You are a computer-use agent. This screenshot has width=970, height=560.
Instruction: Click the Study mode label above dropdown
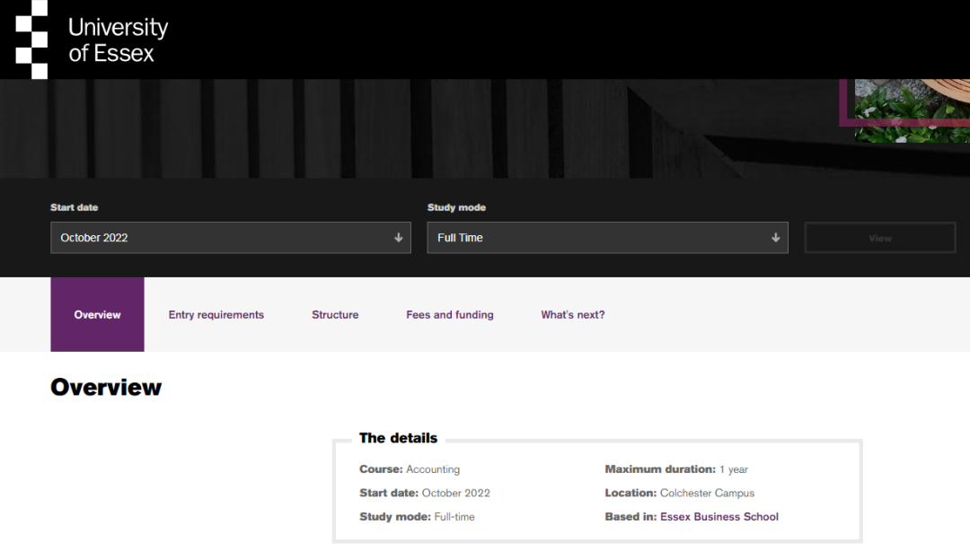click(x=456, y=207)
